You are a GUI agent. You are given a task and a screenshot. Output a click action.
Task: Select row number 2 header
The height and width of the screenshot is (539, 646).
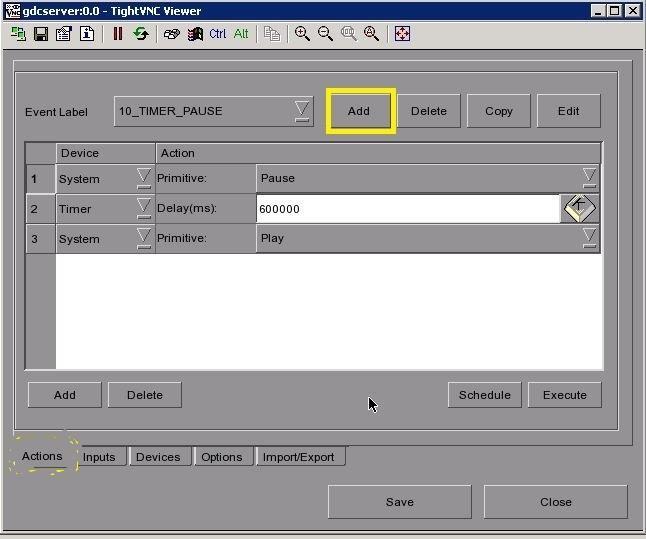click(x=40, y=209)
